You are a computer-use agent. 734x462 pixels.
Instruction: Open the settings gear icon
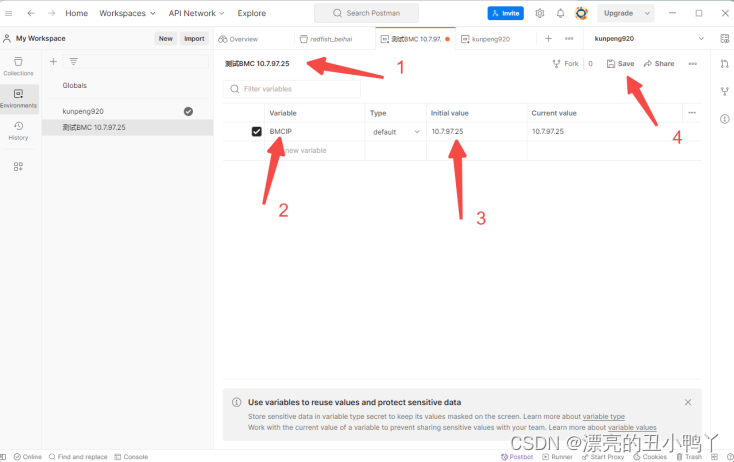tap(540, 13)
